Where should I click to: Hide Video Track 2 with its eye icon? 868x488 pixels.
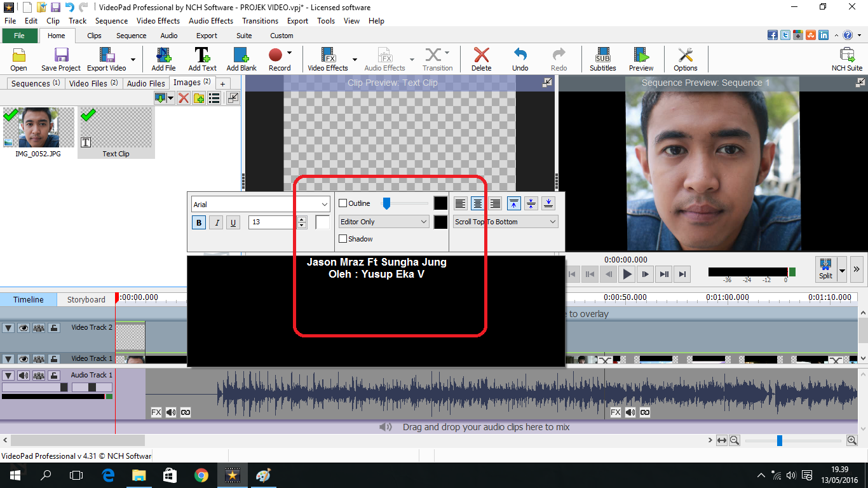(24, 328)
